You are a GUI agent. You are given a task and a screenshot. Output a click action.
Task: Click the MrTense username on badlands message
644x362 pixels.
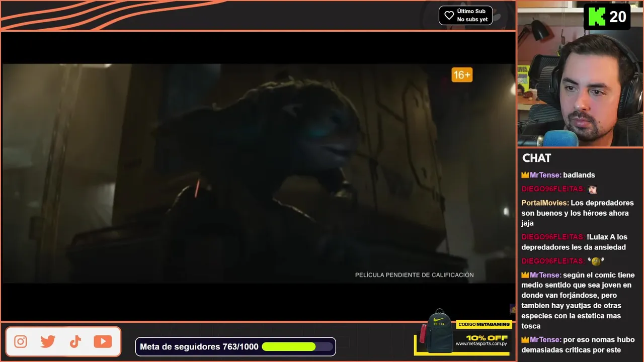545,175
